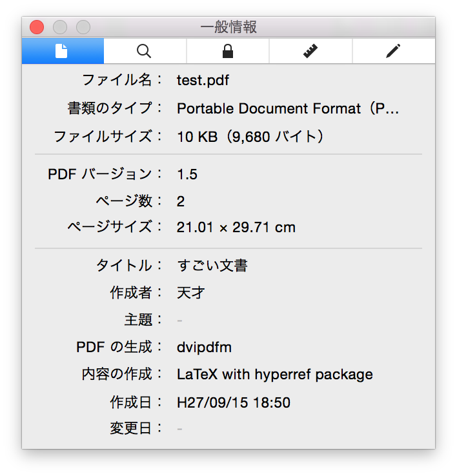Zoom the 一般情報 window with the third title bar button
Viewport: 457px width, 476px height.
point(83,27)
